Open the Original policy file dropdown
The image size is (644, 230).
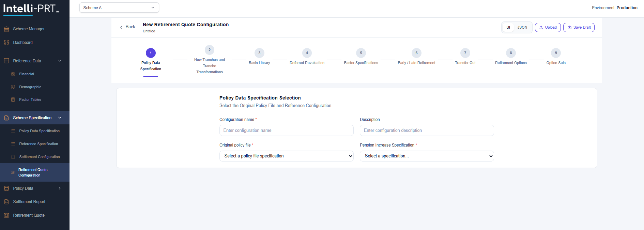pyautogui.click(x=286, y=156)
